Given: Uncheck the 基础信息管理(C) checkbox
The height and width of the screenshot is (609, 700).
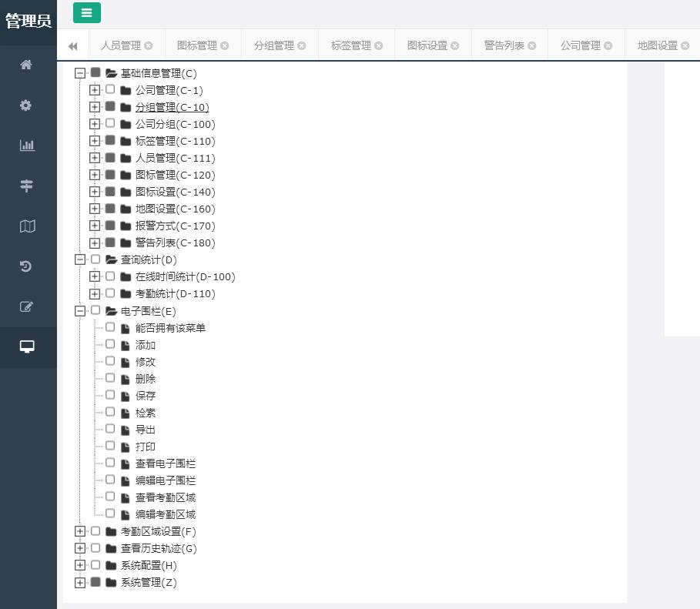Looking at the screenshot, I should tap(95, 72).
